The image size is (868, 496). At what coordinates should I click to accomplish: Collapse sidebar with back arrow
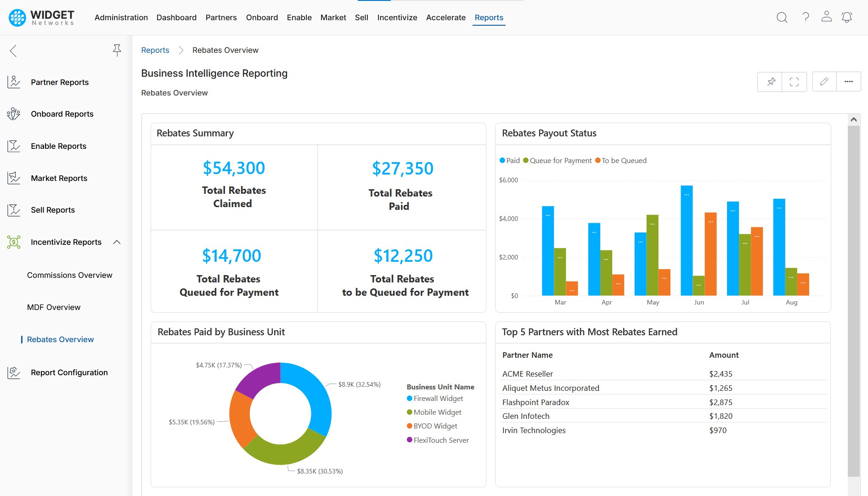pyautogui.click(x=13, y=51)
